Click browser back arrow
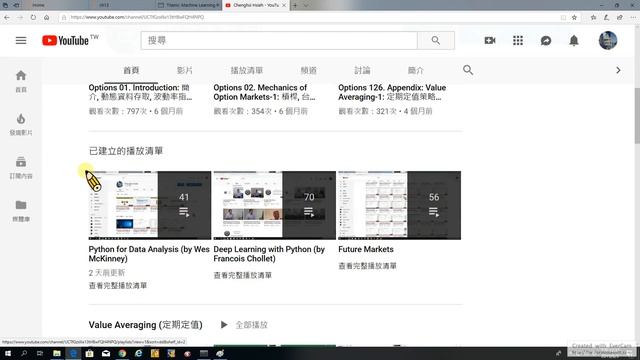This screenshot has width=640, height=360. click(x=7, y=17)
